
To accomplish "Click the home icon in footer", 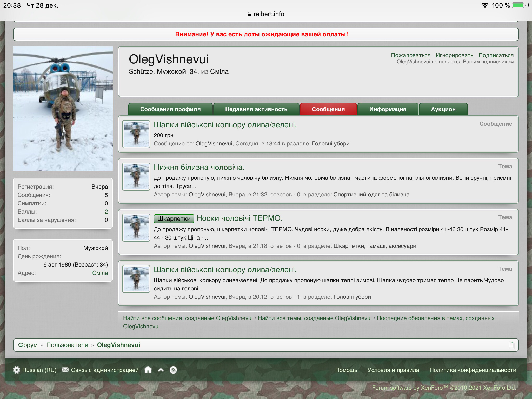I will (x=148, y=370).
